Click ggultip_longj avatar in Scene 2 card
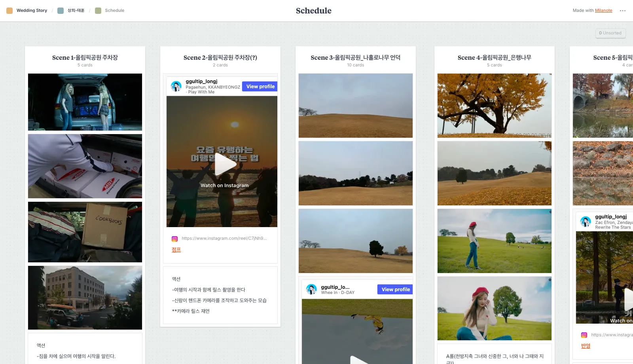The height and width of the screenshot is (364, 633). [176, 86]
